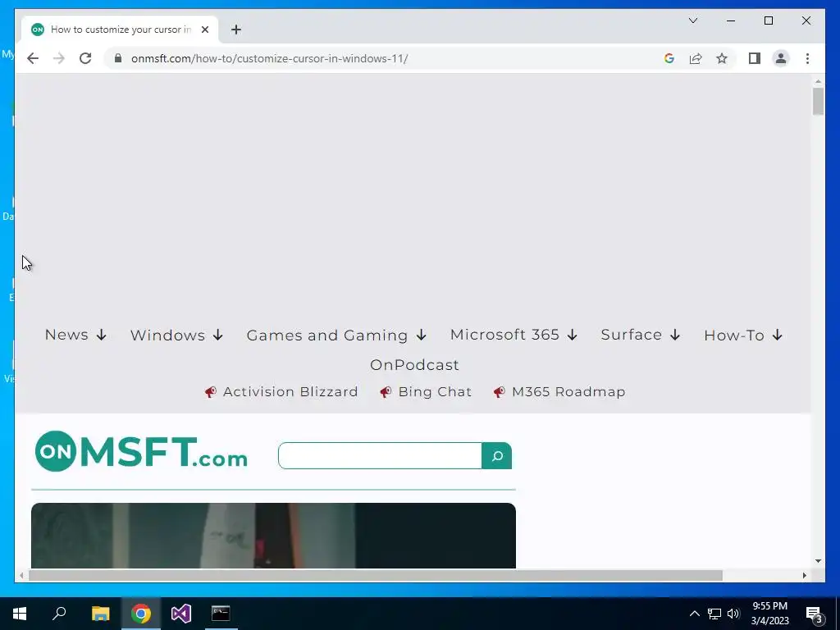Open File Explorer from the taskbar
The width and height of the screenshot is (840, 630).
coord(101,614)
